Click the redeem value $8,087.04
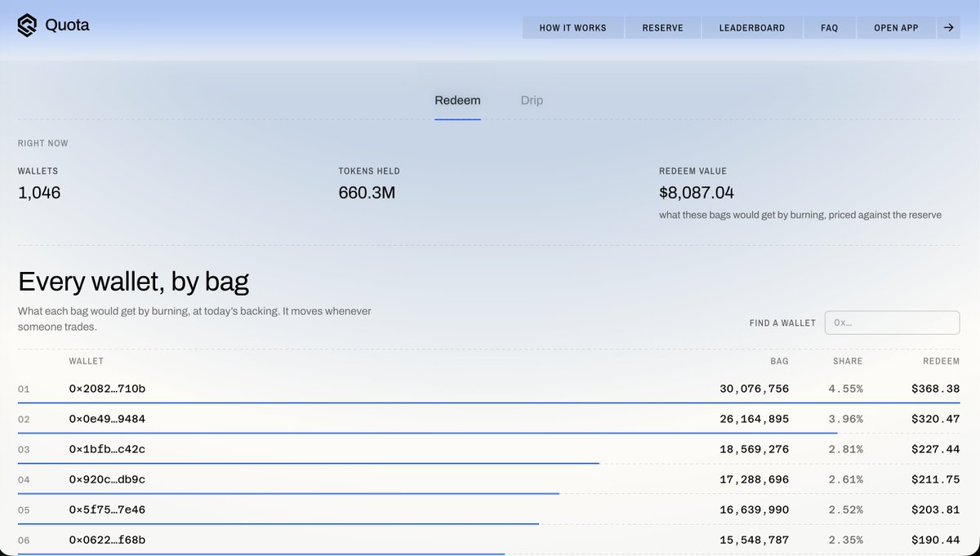Screen dimensions: 980x556 [697, 193]
